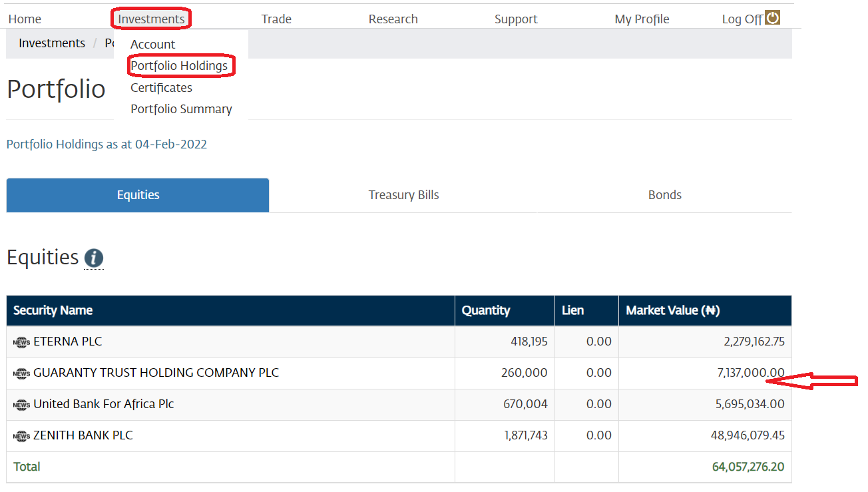This screenshot has height=492, width=868.
Task: Click the Log Off power icon
Action: 772,18
